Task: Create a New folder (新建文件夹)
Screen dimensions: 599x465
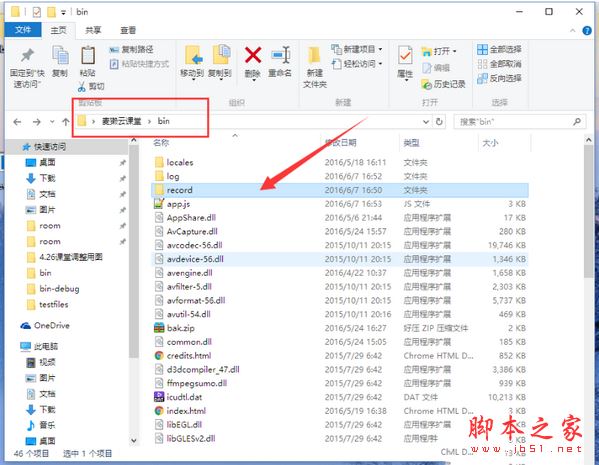Action: pyautogui.click(x=315, y=67)
